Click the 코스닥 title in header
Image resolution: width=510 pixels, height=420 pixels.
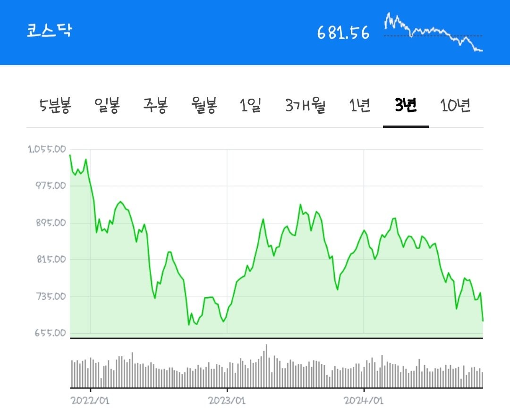pyautogui.click(x=49, y=31)
